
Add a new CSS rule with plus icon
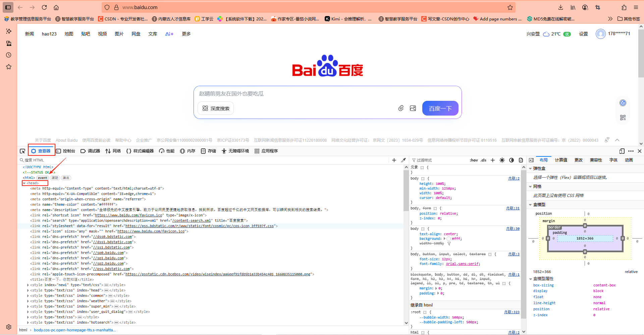click(493, 160)
